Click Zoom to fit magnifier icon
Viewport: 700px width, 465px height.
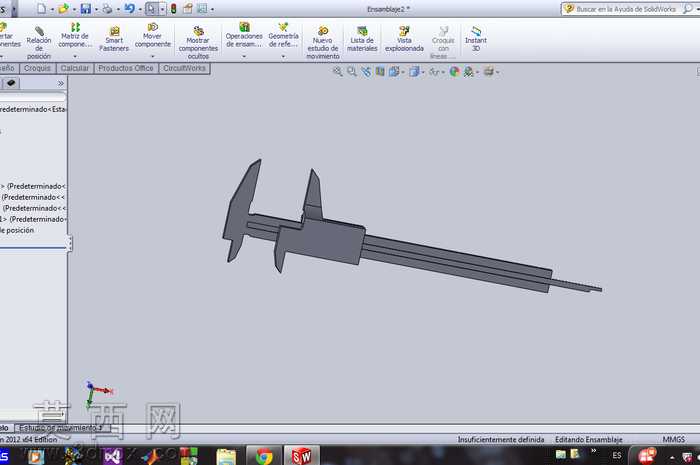338,71
